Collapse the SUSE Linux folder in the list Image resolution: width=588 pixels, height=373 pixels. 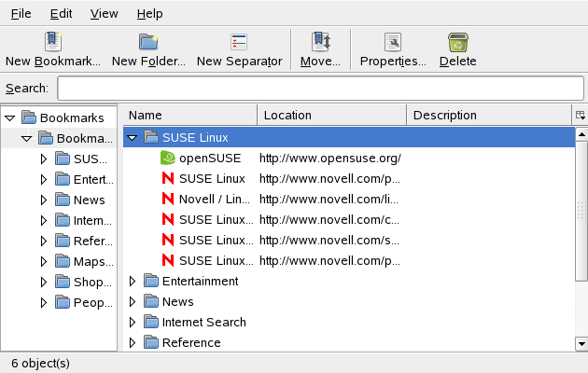pyautogui.click(x=133, y=138)
